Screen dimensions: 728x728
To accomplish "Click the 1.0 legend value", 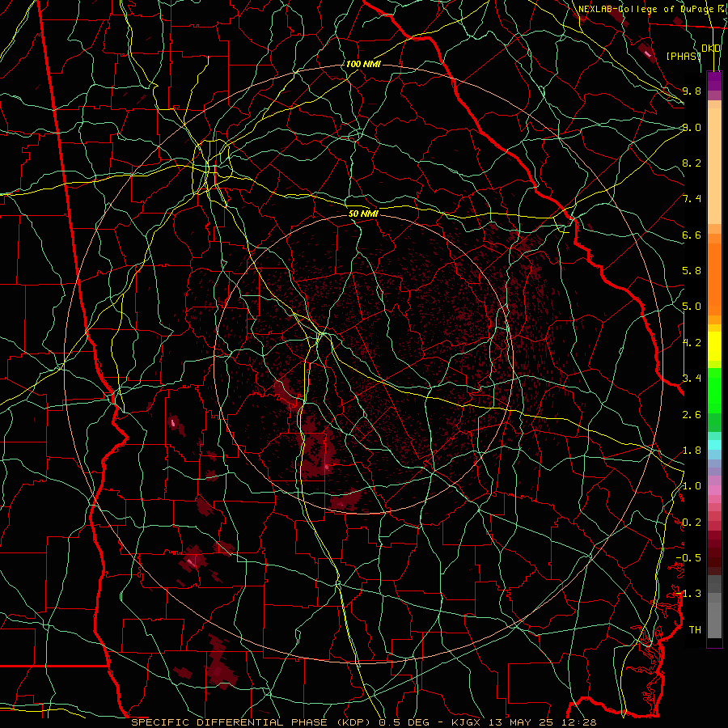I will pyautogui.click(x=692, y=486).
